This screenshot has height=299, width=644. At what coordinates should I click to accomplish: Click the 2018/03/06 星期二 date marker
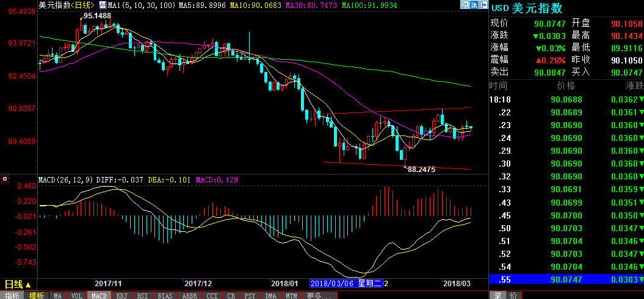coord(346,284)
